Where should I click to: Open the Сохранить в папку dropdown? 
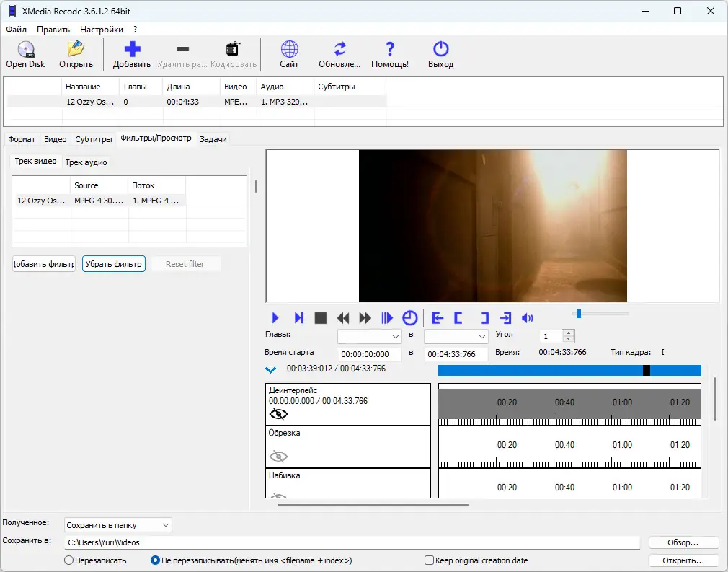click(x=118, y=524)
